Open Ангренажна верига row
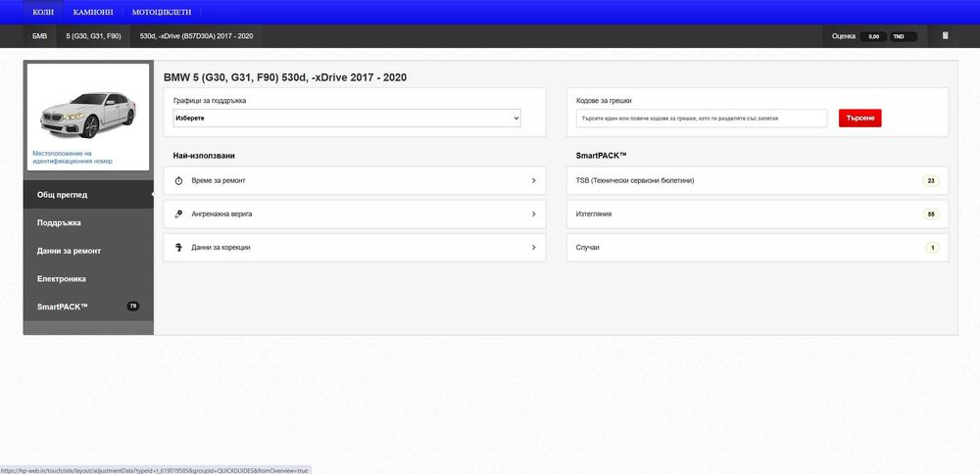980x474 pixels. point(355,214)
